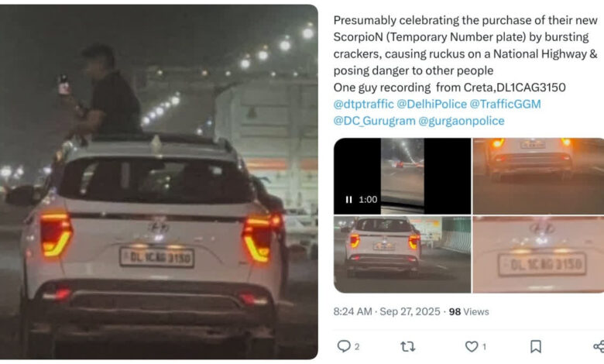604x364 pixels.
Task: Open the share icon at the tweet's right edge
Action: [x=599, y=346]
